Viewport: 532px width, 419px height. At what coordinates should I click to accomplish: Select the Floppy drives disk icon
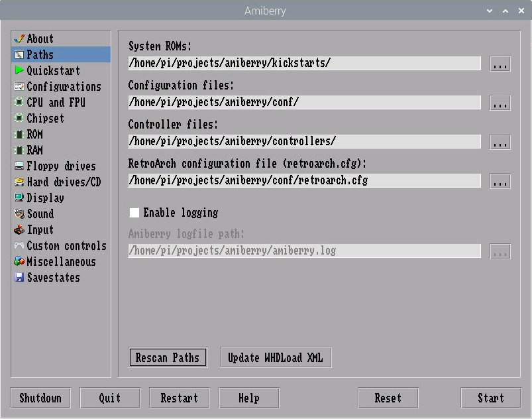(x=20, y=166)
